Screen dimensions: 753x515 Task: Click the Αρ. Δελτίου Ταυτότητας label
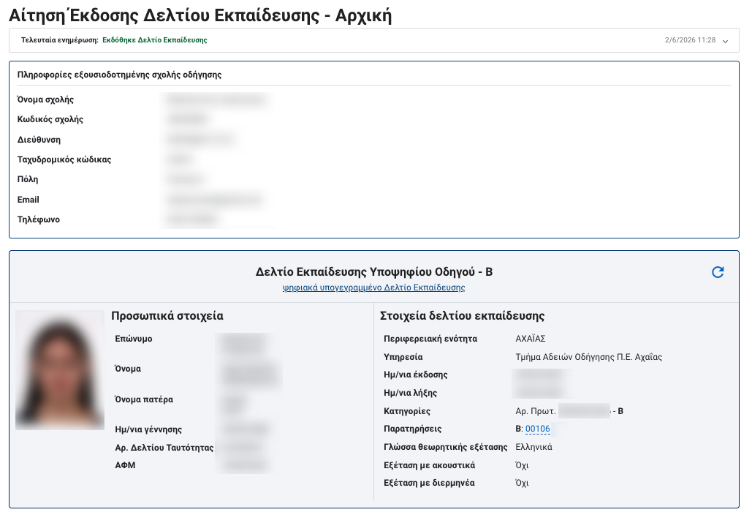[164, 447]
